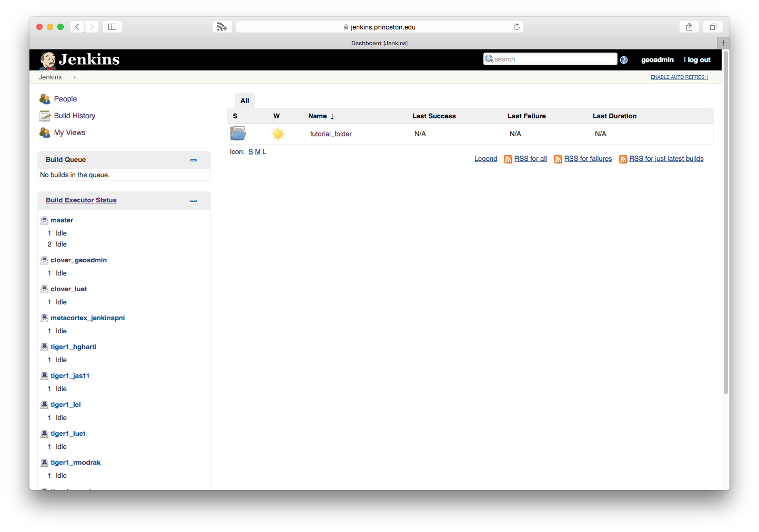Click the tiger1_lei computer icon

[45, 404]
